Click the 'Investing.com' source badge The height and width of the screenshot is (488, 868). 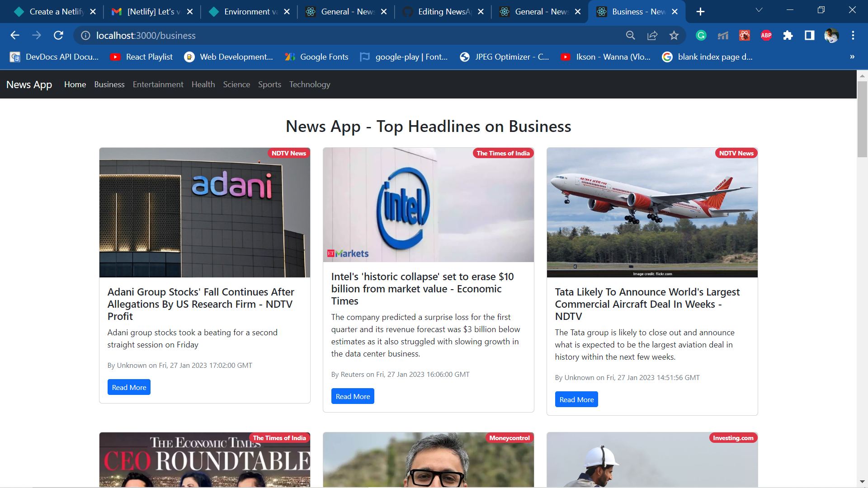tap(733, 438)
